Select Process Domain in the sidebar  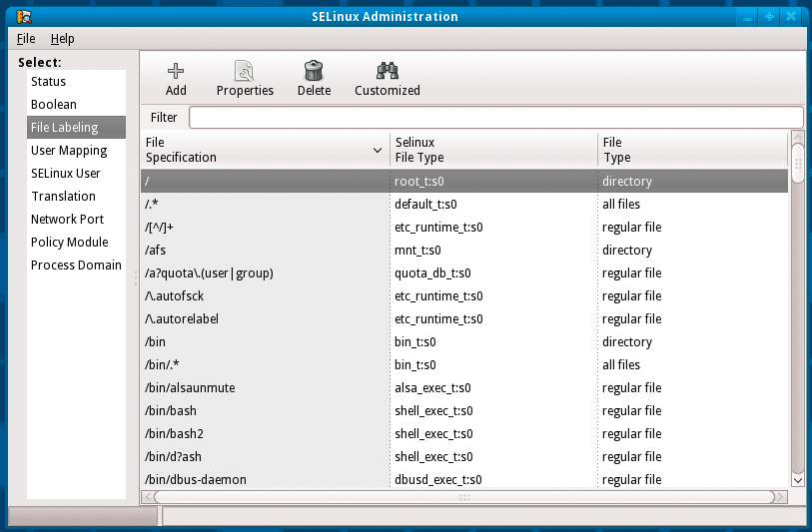76,265
